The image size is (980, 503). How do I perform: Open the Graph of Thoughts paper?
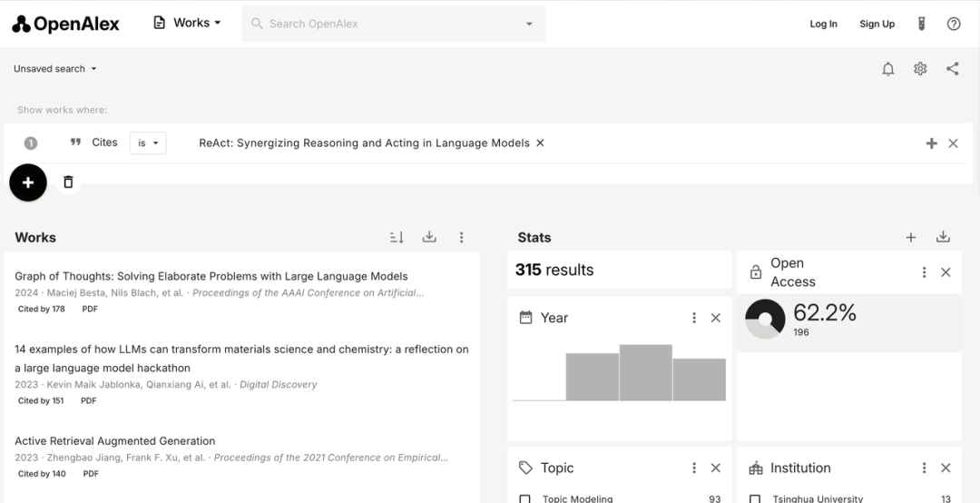(211, 276)
